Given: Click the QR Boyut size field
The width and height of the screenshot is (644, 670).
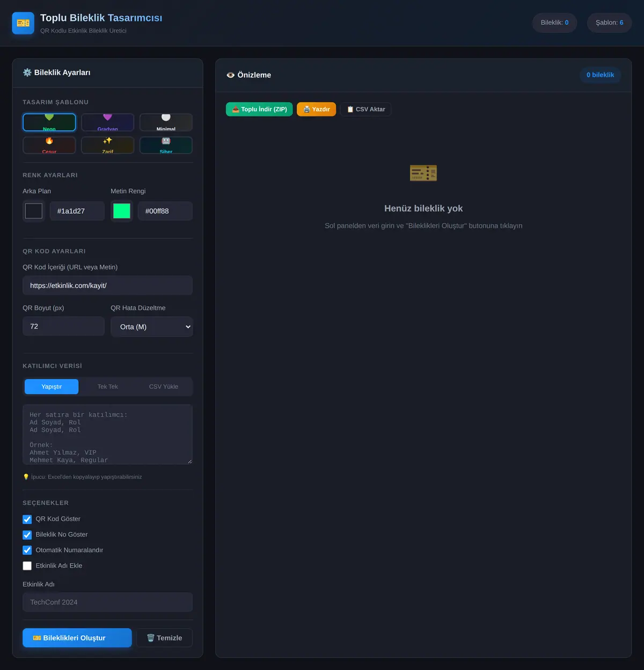Looking at the screenshot, I should (63, 326).
